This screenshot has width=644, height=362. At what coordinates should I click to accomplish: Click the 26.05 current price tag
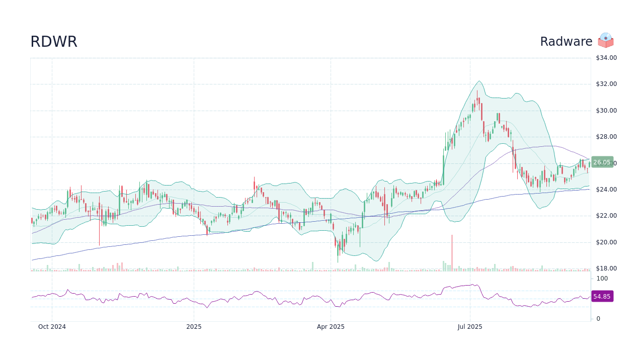[x=602, y=162]
